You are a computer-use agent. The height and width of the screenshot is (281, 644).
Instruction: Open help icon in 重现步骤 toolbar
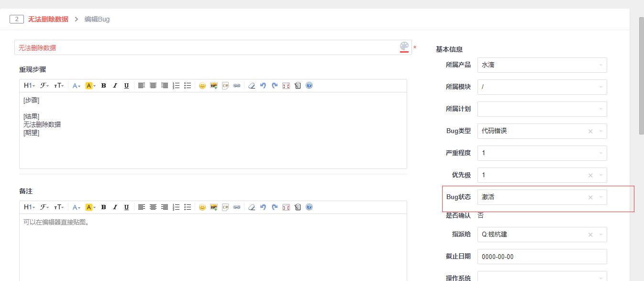click(x=309, y=86)
